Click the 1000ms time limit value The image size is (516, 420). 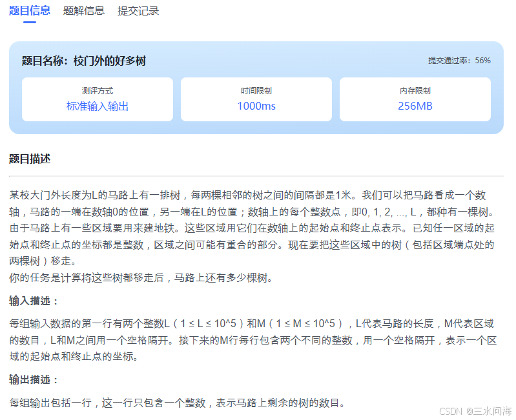[x=256, y=106]
